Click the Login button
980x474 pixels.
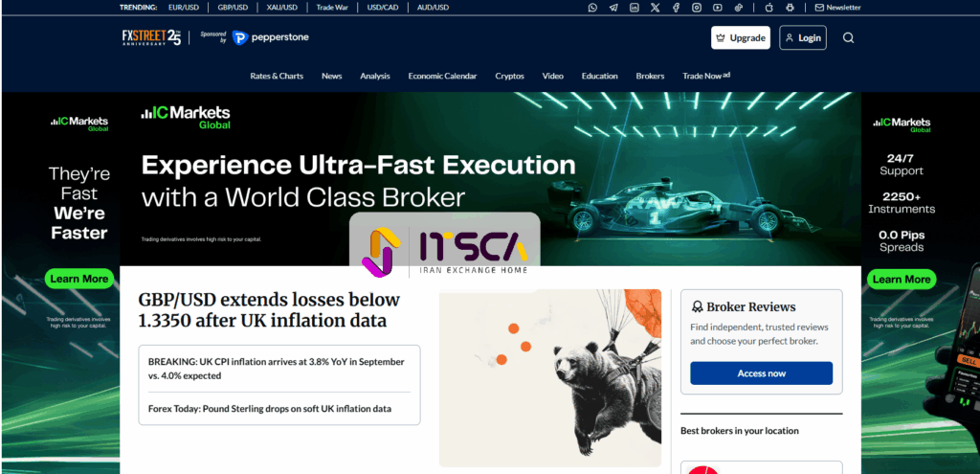pyautogui.click(x=802, y=38)
